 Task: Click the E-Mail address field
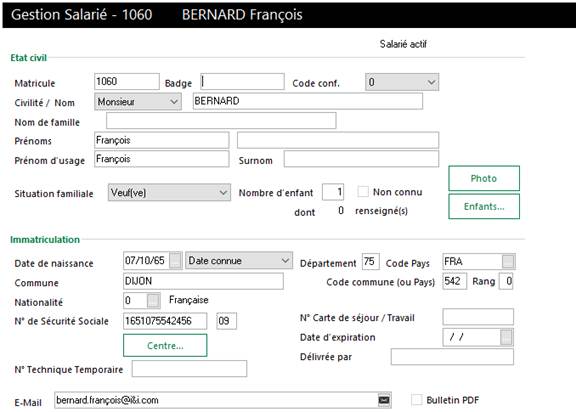[x=216, y=400]
